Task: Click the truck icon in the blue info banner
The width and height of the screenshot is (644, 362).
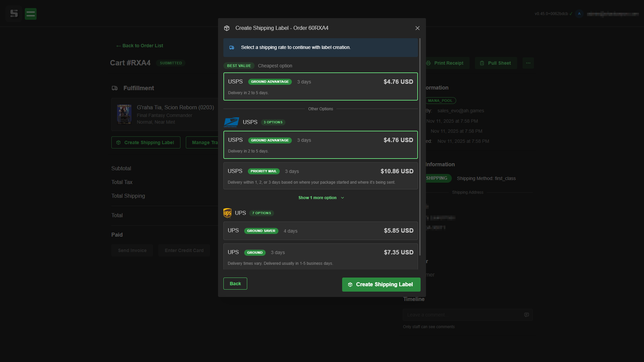Action: coord(232,48)
